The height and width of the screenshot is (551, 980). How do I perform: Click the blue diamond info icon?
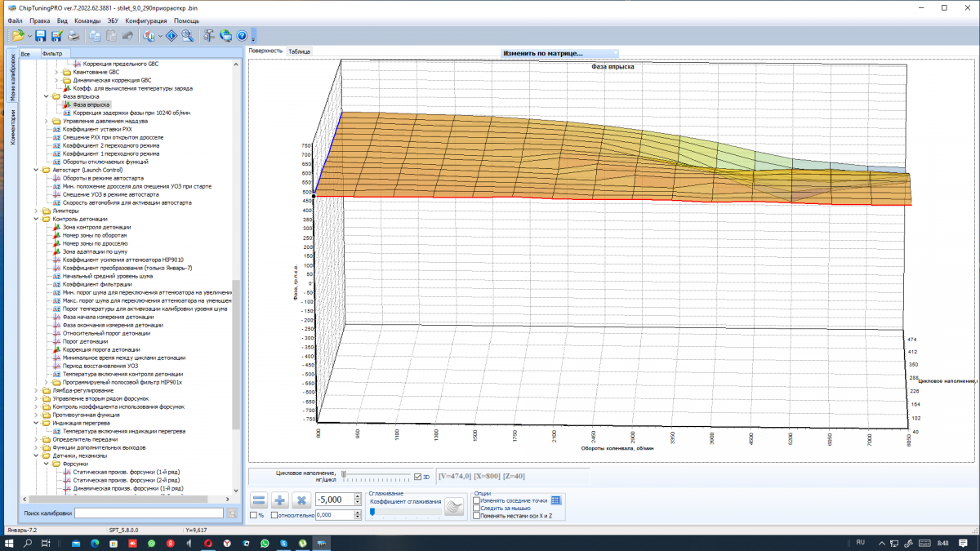click(x=172, y=35)
